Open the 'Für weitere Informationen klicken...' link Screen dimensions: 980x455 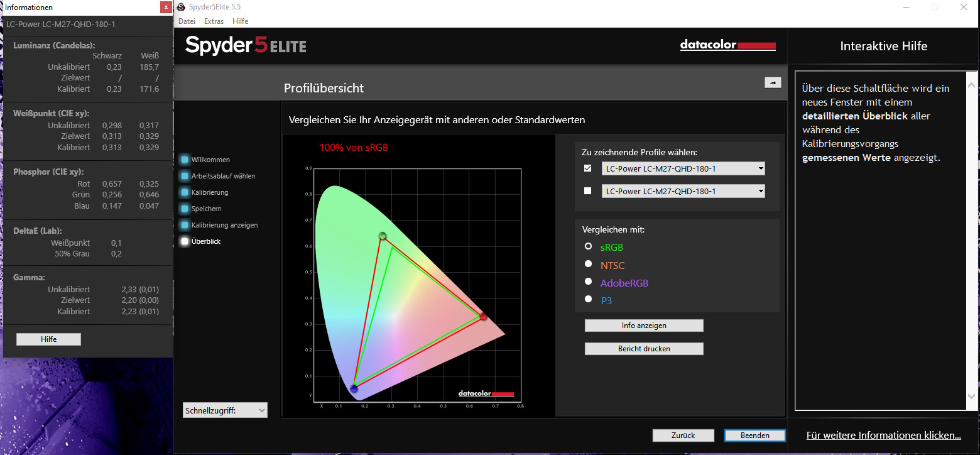pos(884,435)
